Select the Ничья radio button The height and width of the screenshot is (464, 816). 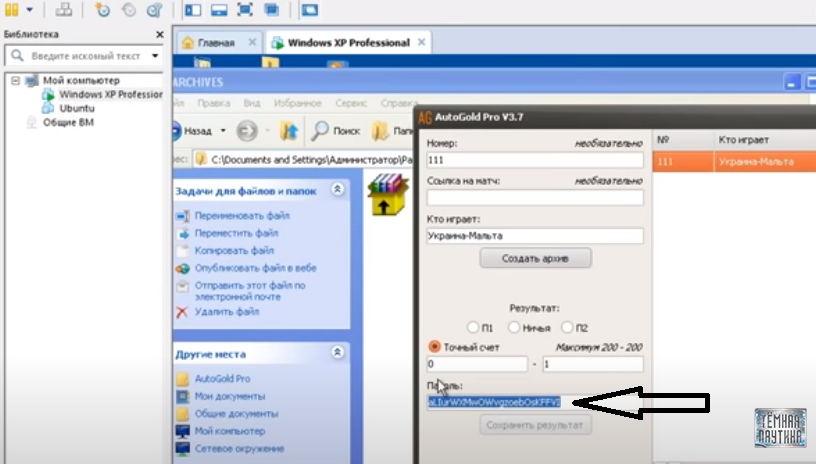coord(514,327)
